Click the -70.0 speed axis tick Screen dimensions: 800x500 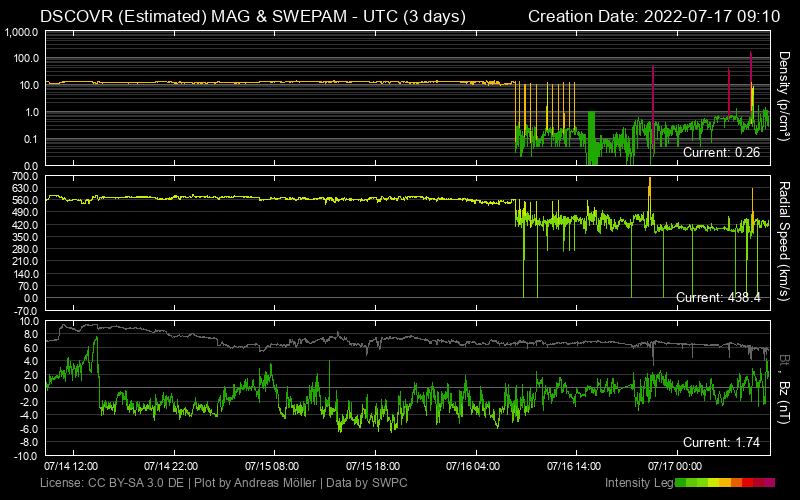click(27, 311)
